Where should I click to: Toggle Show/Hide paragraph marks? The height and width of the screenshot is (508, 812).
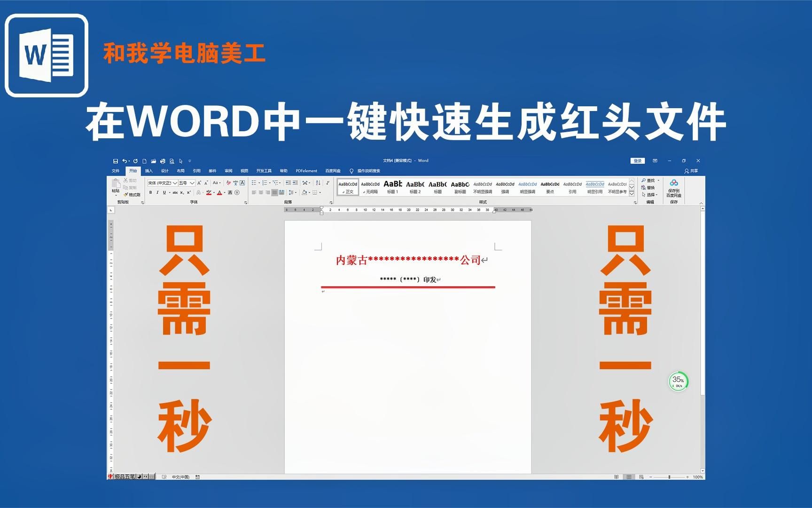click(328, 183)
